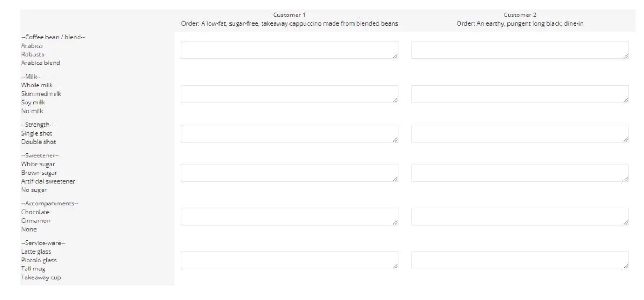Select Customer 1 Milk answer field

(x=289, y=94)
